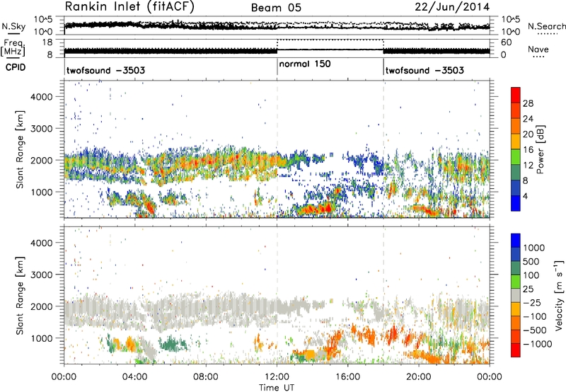Viewport: 566px width, 392px height.
Task: Click the 'Nave' legend label
Action: click(538, 49)
